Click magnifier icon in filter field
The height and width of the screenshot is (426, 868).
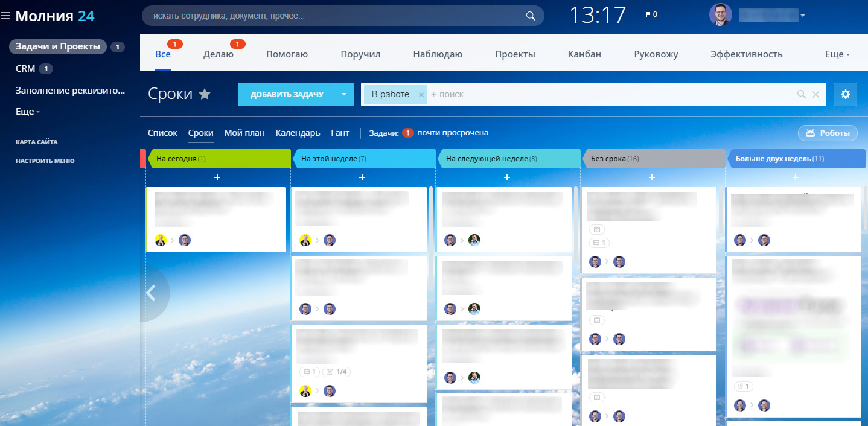802,95
